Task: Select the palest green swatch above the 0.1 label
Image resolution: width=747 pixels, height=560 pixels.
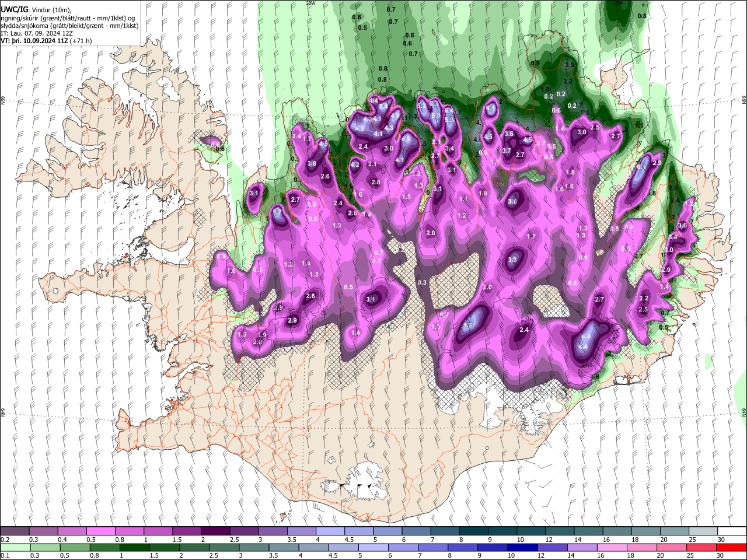Action: [x=15, y=547]
